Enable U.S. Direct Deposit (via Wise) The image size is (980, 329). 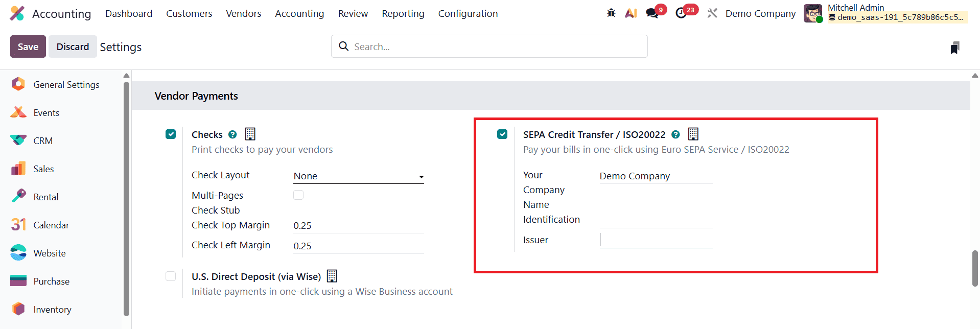point(171,276)
